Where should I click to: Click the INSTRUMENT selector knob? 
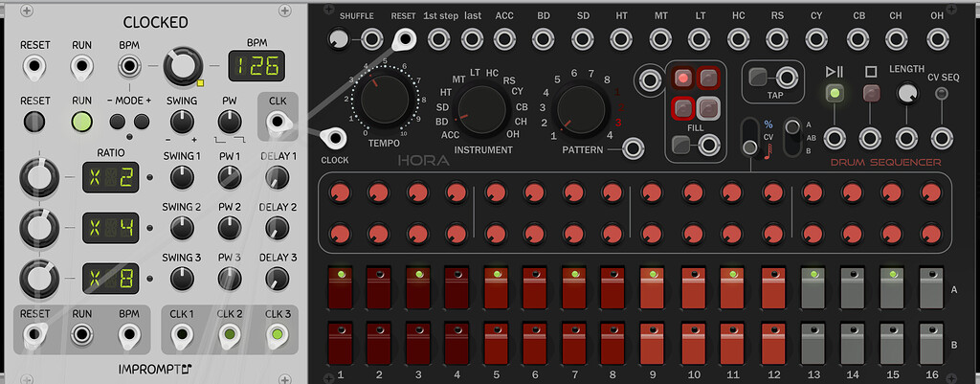tap(481, 110)
